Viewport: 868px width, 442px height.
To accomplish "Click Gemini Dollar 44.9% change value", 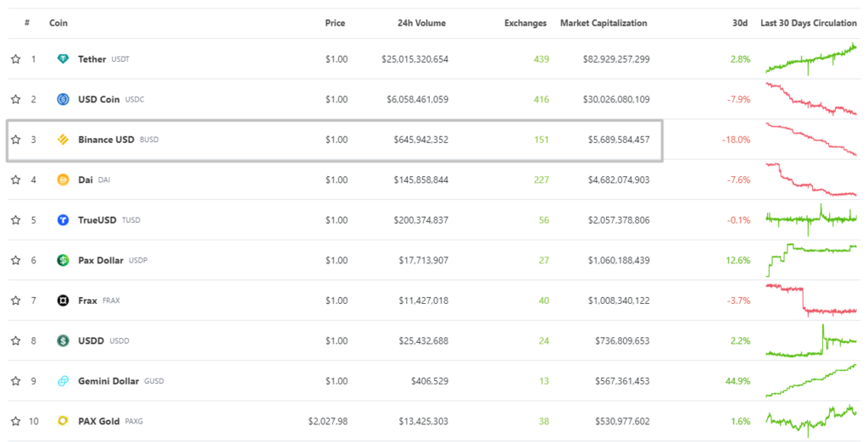I will click(x=738, y=381).
